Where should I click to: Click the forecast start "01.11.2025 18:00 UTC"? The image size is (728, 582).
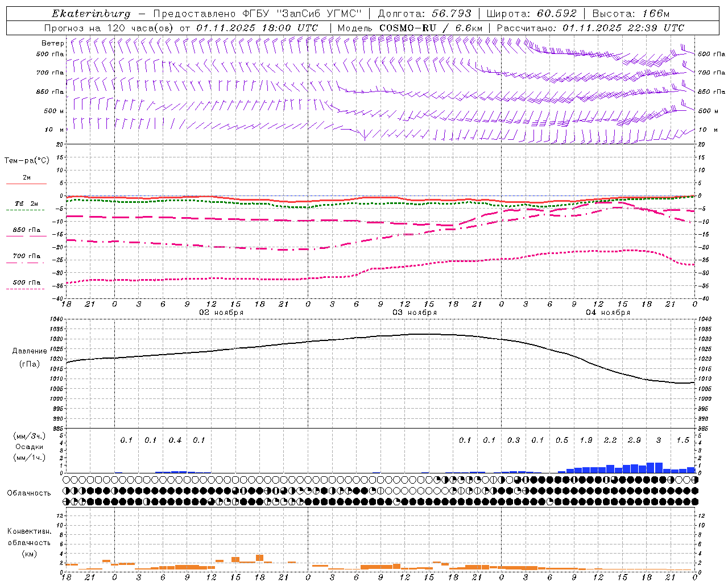coord(257,28)
